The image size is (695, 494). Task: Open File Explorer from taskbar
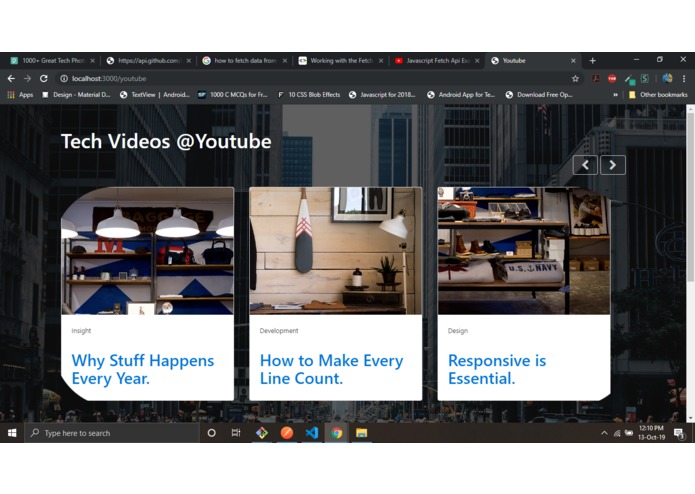pyautogui.click(x=362, y=433)
